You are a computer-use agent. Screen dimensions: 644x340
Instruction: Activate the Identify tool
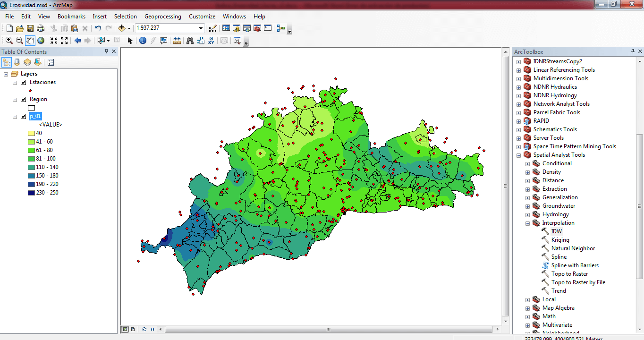pyautogui.click(x=143, y=41)
